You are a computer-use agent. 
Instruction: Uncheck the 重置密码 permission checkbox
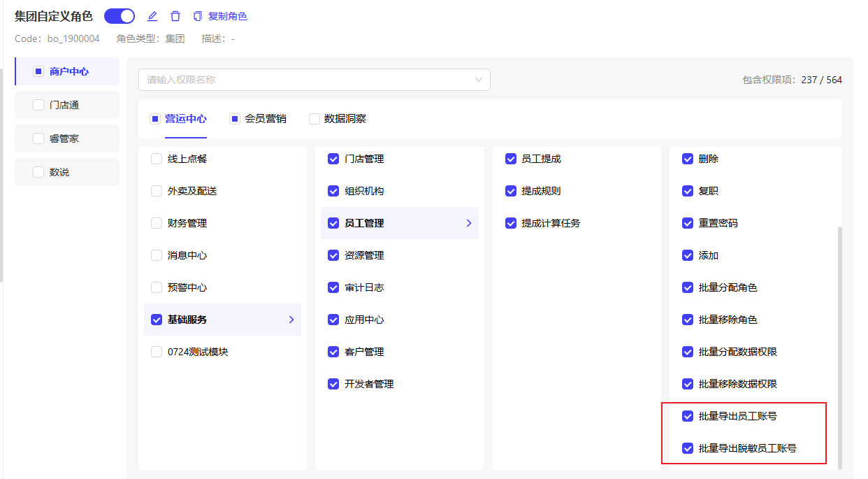pos(688,223)
